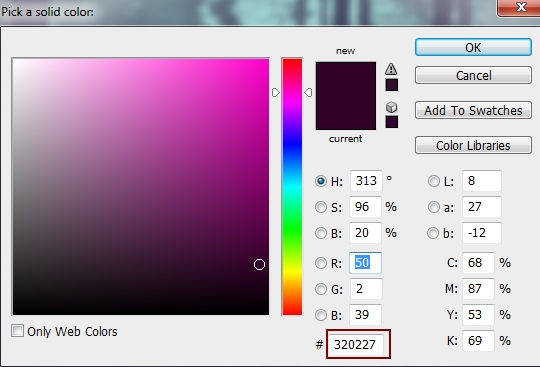Click the not-web-safe cube icon

[392, 107]
